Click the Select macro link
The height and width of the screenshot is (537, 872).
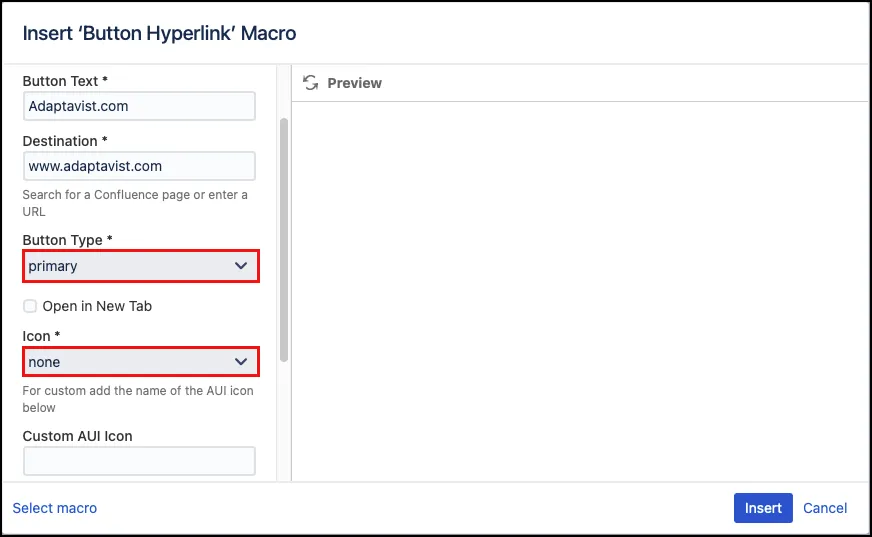click(x=54, y=508)
